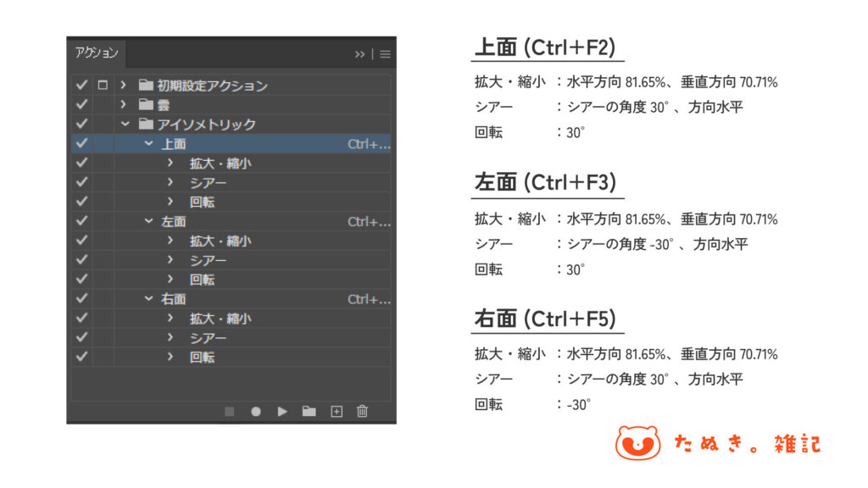
Task: Toggle checkmark for アイソメトリック set
Action: [x=81, y=125]
